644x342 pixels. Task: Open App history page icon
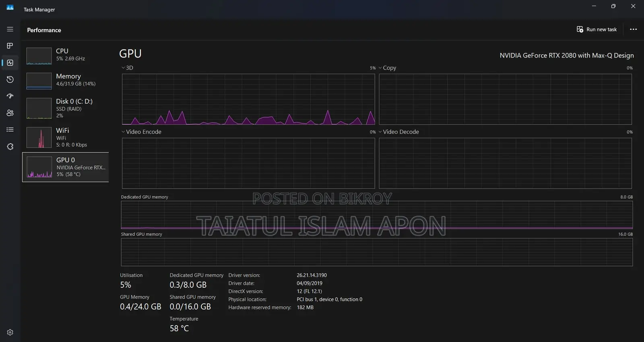coord(10,79)
